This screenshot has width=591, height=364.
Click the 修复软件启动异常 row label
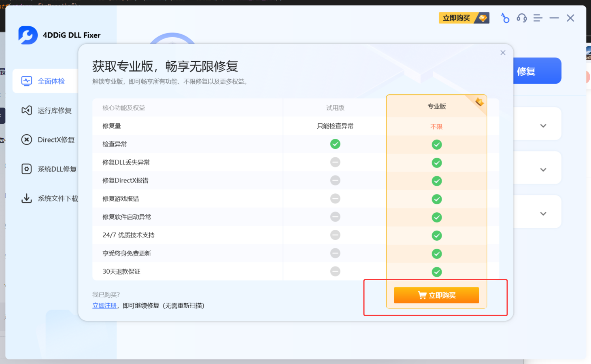point(127,217)
